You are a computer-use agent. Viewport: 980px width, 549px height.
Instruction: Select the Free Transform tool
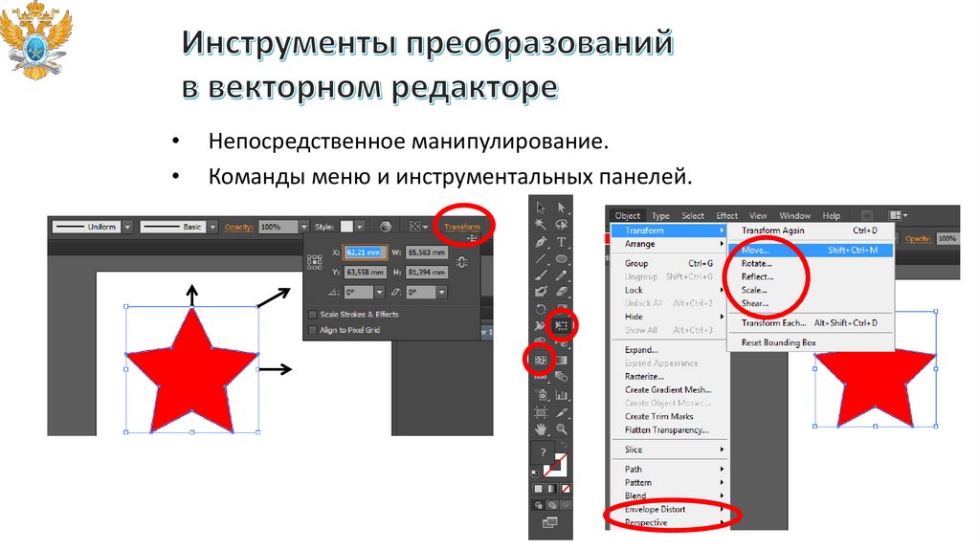[x=561, y=325]
